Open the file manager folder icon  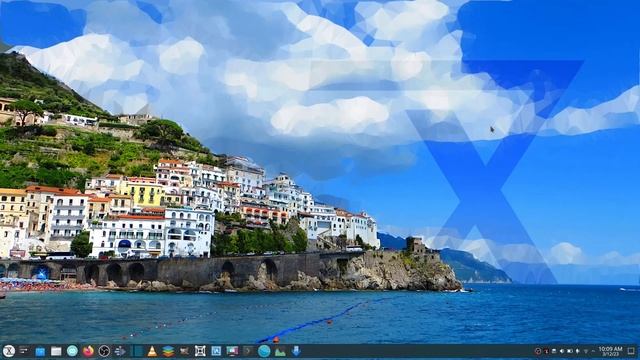tap(56, 351)
